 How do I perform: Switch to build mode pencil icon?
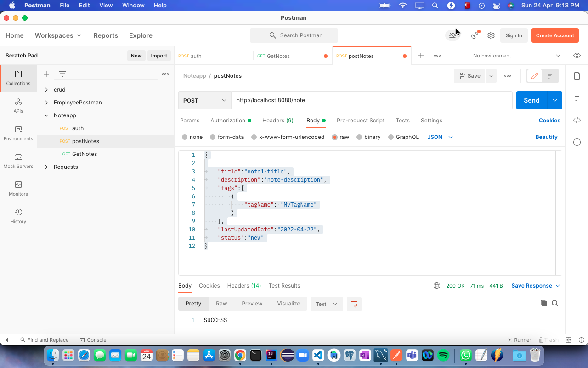535,76
